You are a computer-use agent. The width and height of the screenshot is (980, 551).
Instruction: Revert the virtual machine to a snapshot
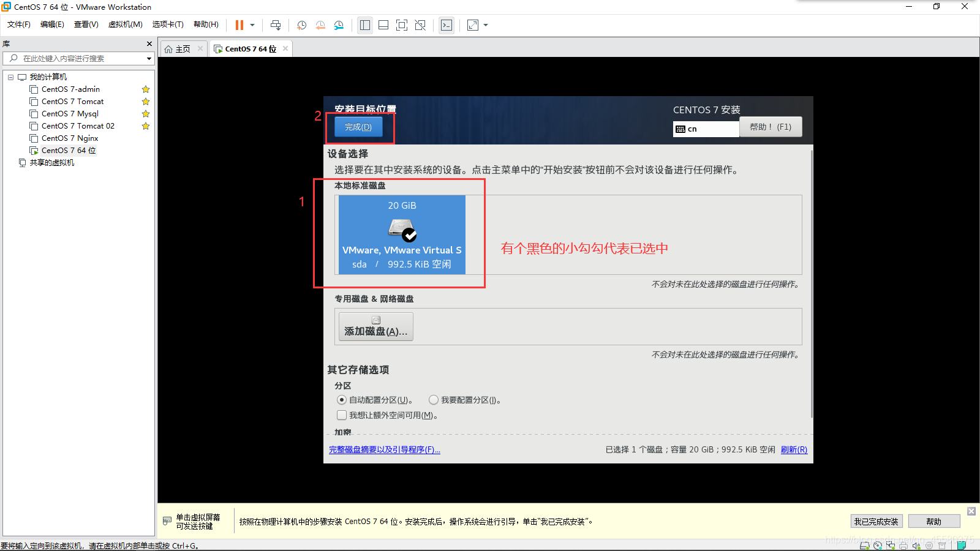tap(320, 25)
